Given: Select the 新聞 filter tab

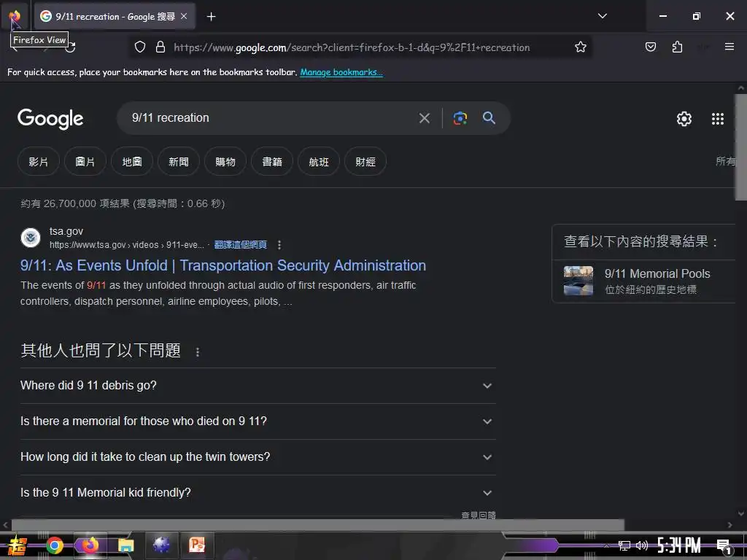Looking at the screenshot, I should tap(179, 162).
